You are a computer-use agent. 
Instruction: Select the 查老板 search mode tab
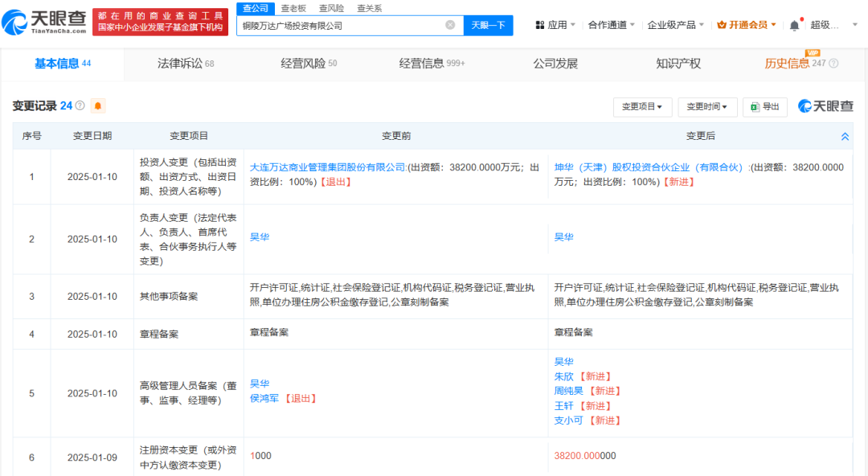pyautogui.click(x=293, y=8)
